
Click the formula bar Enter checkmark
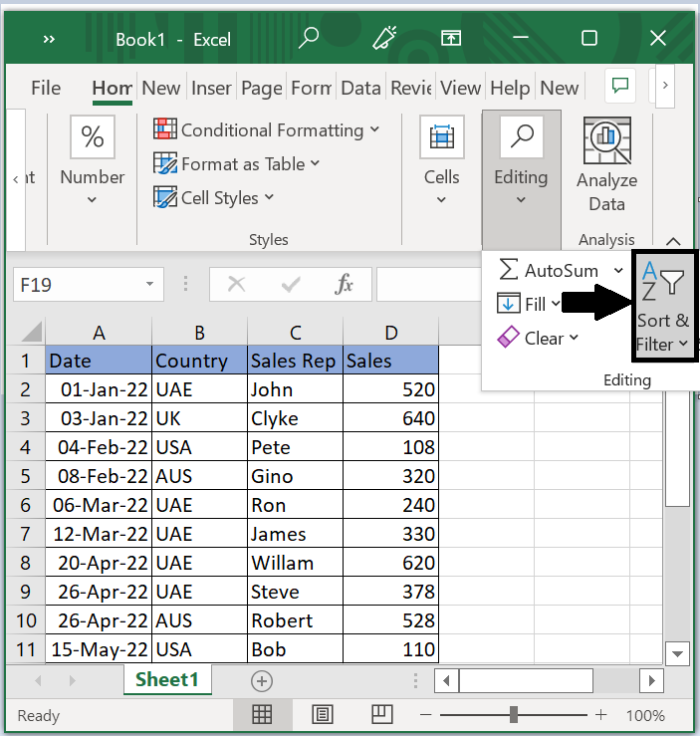tap(291, 284)
